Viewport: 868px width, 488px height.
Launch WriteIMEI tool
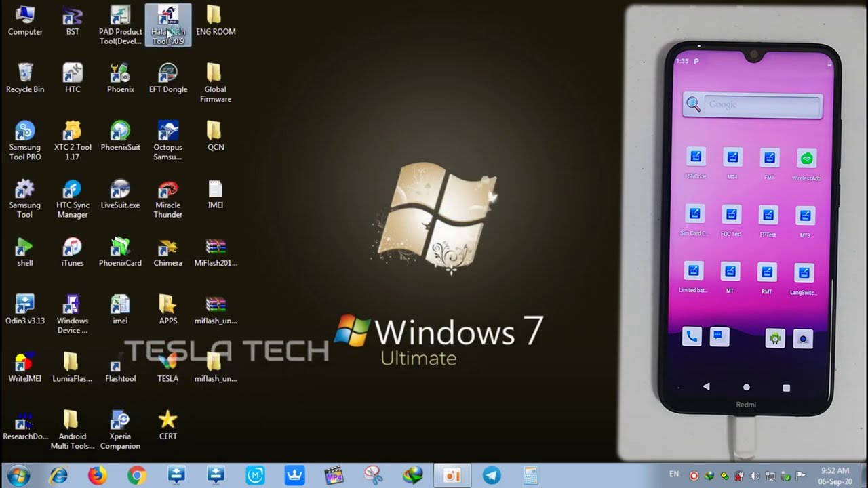click(x=25, y=368)
